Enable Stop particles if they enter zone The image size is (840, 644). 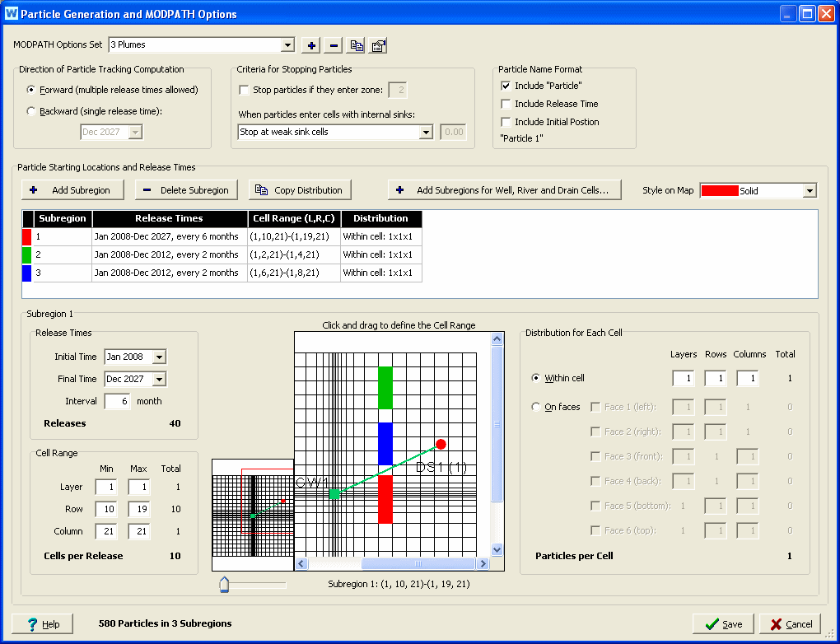245,90
